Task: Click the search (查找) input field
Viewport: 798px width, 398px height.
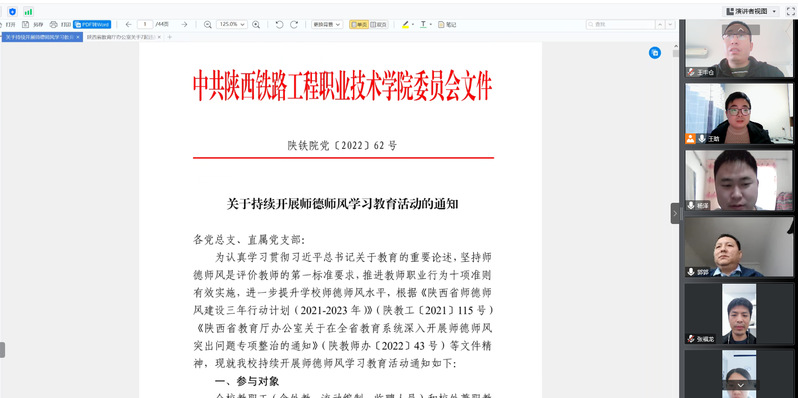Action: [x=620, y=24]
